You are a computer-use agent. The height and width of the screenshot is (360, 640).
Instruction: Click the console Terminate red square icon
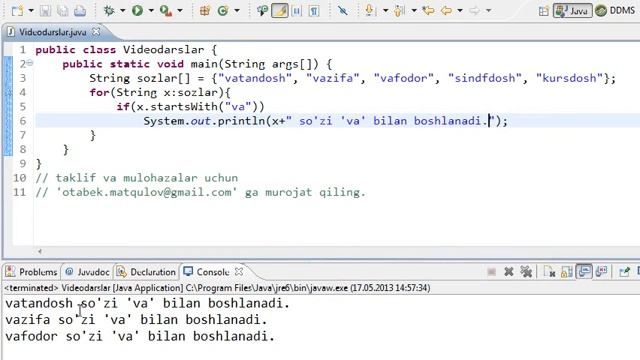491,272
